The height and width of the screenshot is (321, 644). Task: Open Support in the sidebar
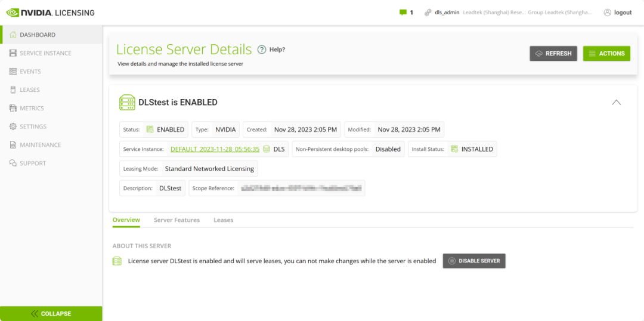[51, 163]
